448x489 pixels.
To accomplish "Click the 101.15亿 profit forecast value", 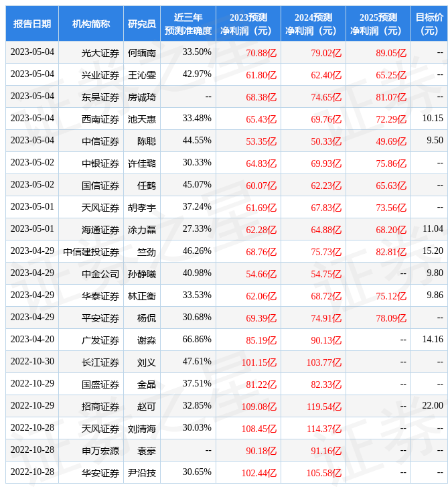I will pyautogui.click(x=259, y=362).
